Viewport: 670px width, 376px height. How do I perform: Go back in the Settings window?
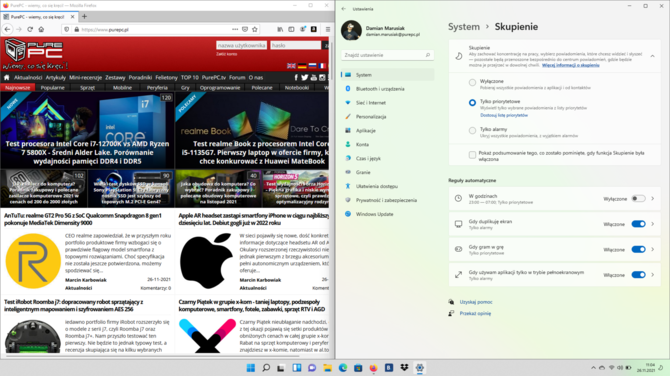(x=344, y=9)
